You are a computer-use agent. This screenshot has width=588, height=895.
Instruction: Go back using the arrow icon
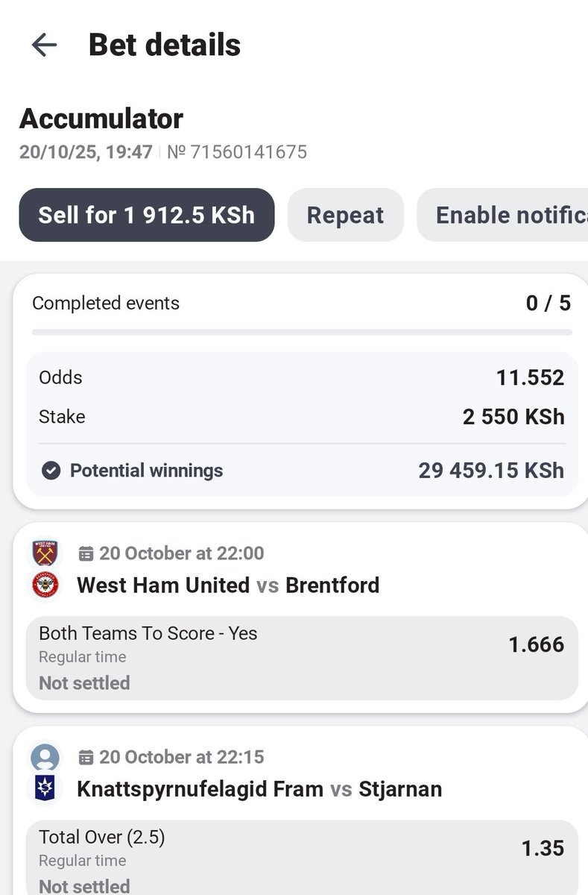point(44,45)
